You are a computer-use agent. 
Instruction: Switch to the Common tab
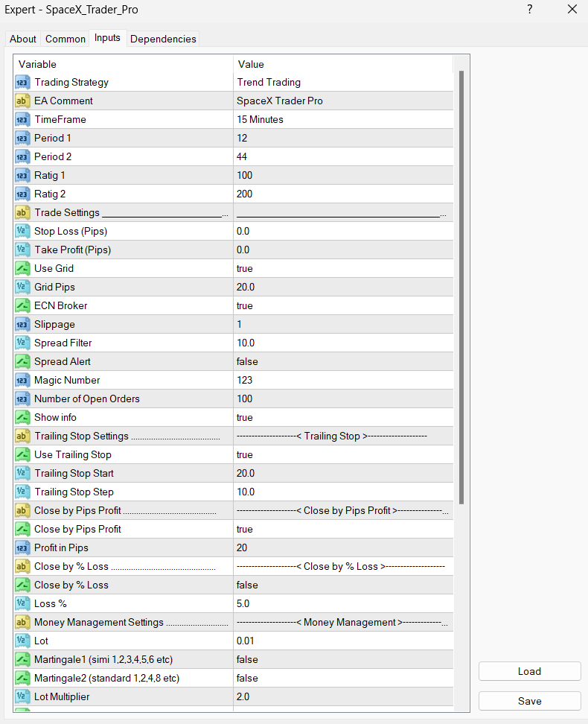click(65, 39)
